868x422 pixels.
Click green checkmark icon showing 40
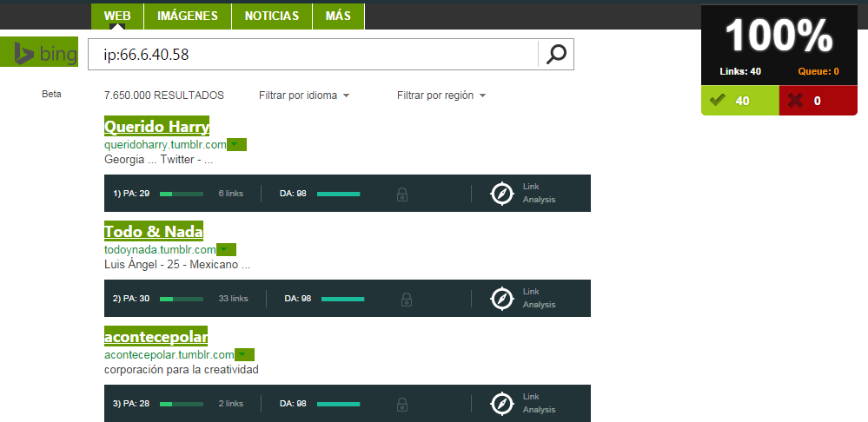[x=718, y=101]
